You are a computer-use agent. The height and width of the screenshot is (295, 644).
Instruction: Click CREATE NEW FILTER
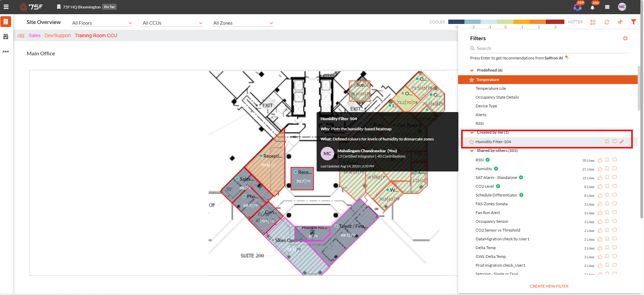(549, 286)
